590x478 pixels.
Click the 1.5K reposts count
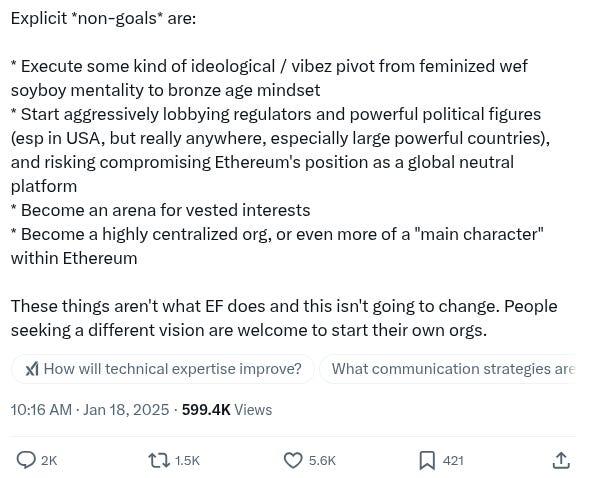(187, 461)
